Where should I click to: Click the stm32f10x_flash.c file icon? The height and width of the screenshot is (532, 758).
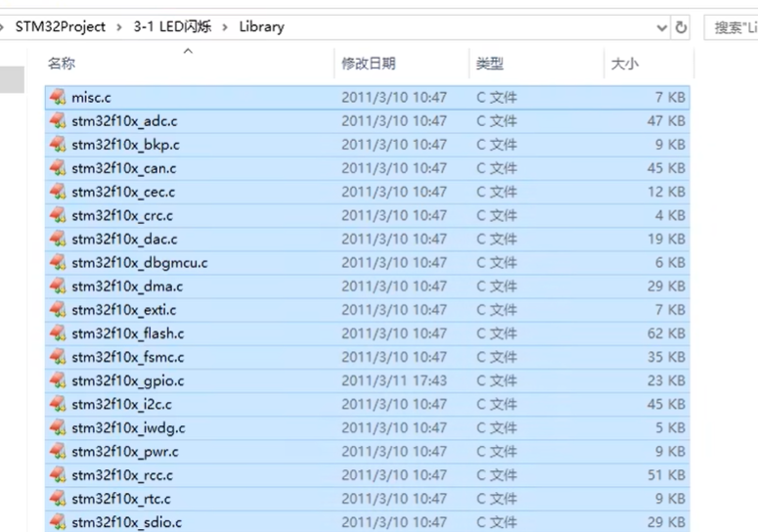[58, 333]
